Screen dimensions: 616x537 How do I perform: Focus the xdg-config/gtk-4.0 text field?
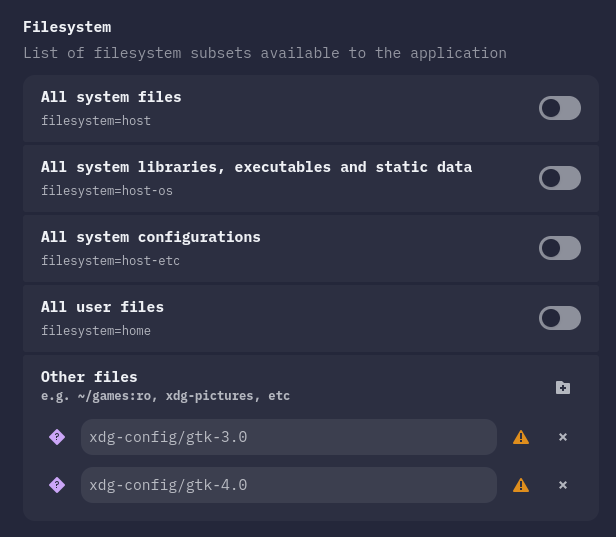coord(288,485)
